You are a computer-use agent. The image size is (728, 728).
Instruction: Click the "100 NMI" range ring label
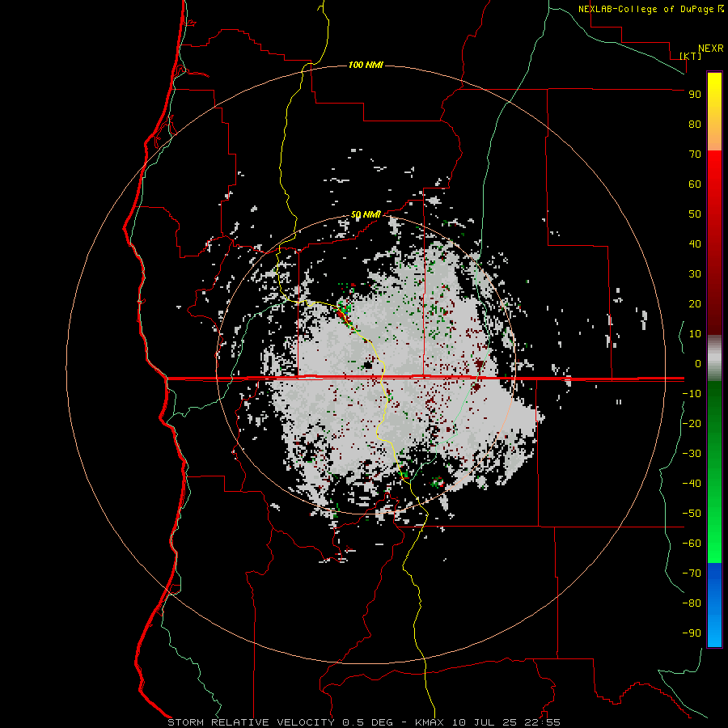366,65
